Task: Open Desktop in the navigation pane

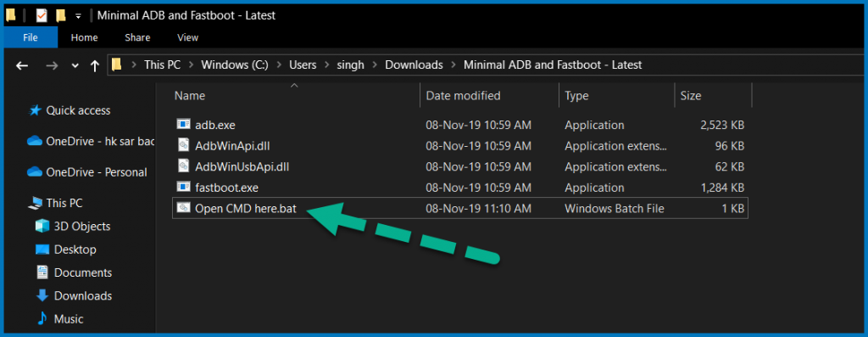Action: (75, 250)
